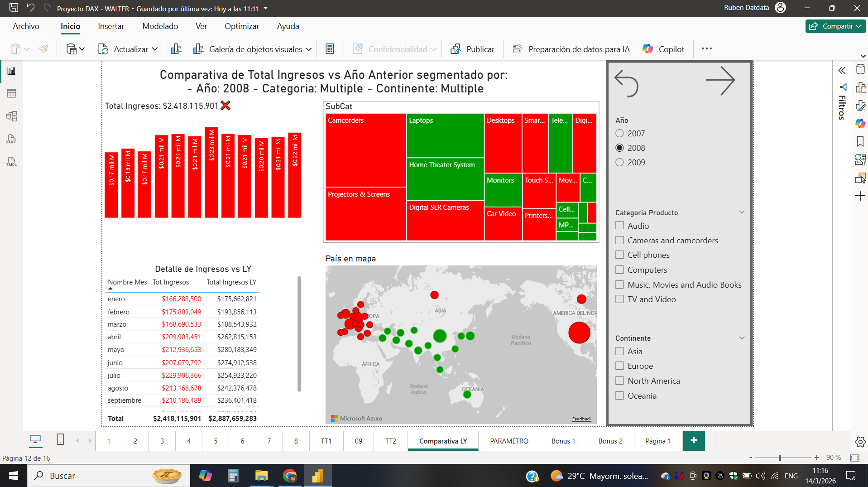Viewport: 868px width, 487px height.
Task: Open the DAX query view icon
Action: pos(11,139)
